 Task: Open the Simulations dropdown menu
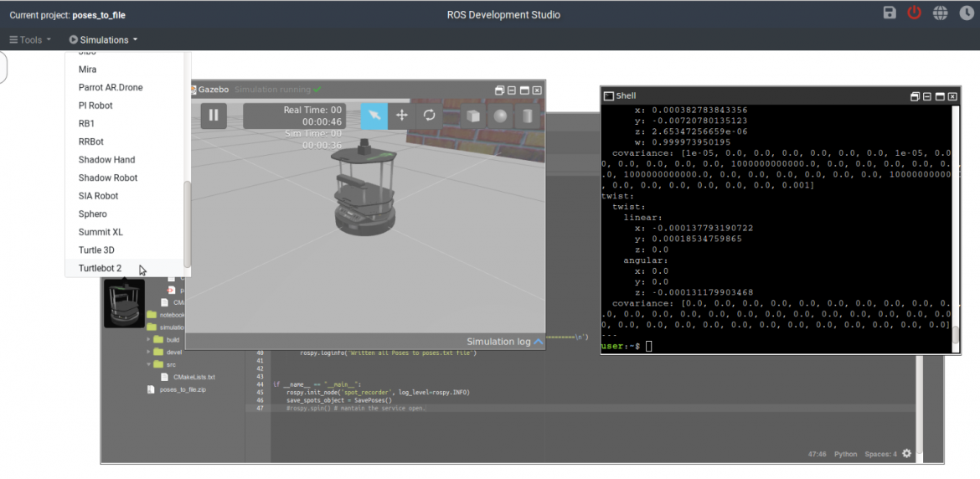pyautogui.click(x=104, y=39)
